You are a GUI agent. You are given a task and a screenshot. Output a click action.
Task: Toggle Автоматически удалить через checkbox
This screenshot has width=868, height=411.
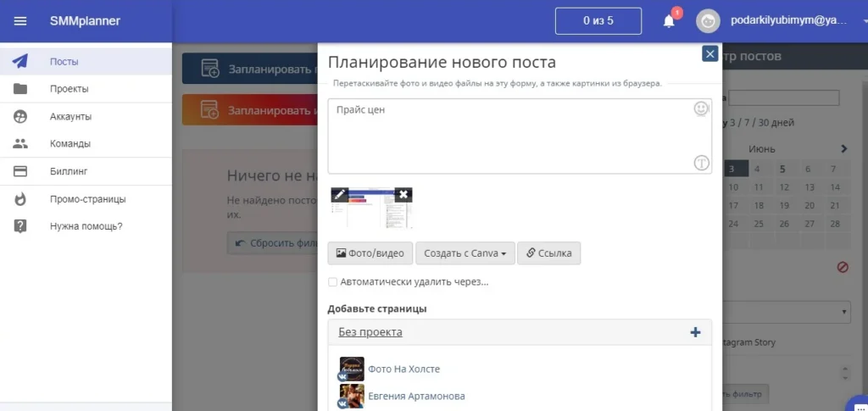click(x=332, y=282)
